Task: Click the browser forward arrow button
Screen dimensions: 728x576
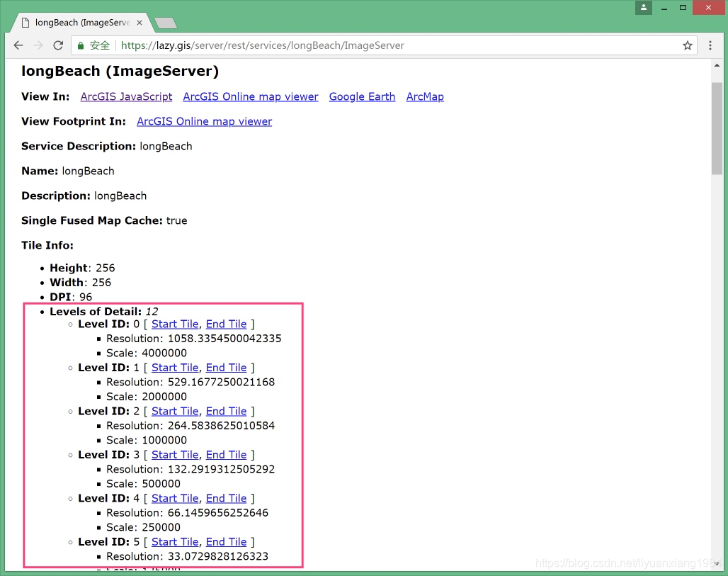Action: (38, 45)
